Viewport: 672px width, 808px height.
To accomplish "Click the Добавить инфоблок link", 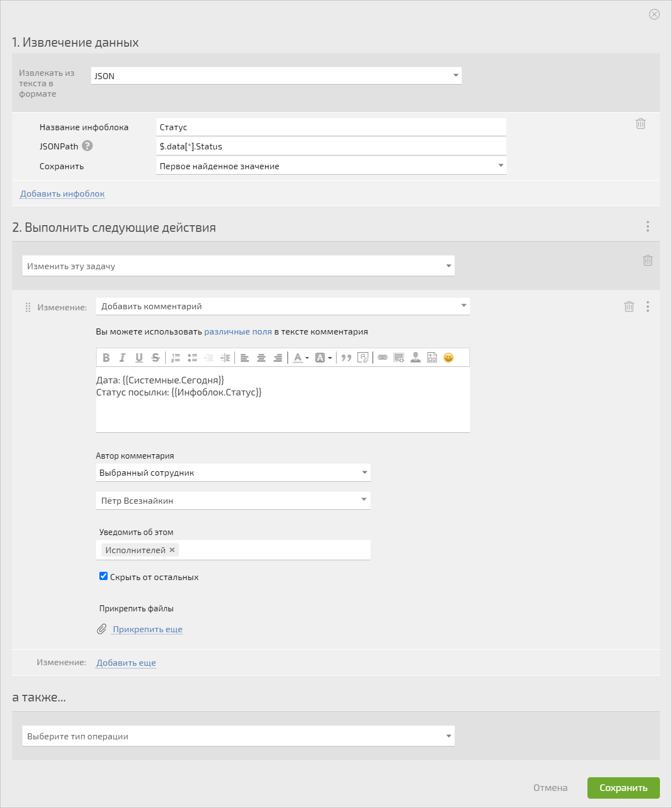I will [x=63, y=193].
